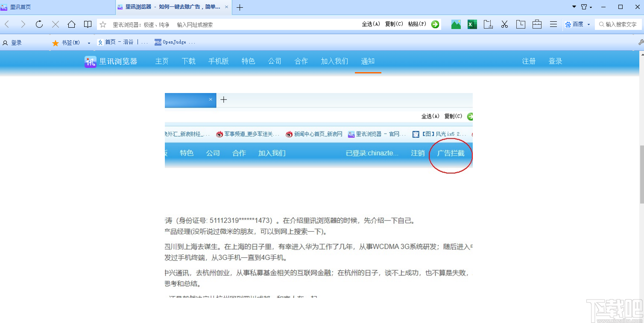
Task: Open the 主页 navigation item
Action: click(x=162, y=61)
